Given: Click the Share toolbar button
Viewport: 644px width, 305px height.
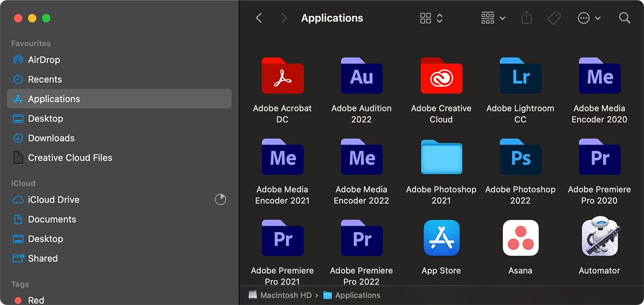Looking at the screenshot, I should 526,18.
